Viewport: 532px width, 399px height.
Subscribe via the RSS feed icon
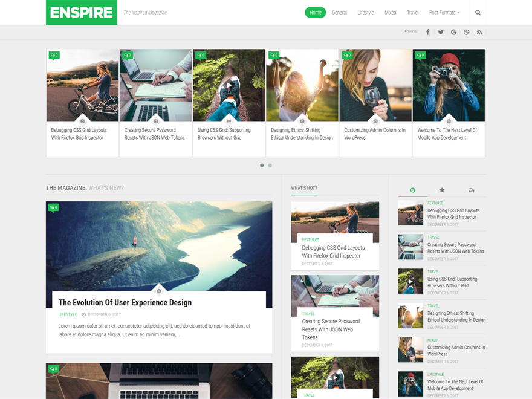click(479, 31)
